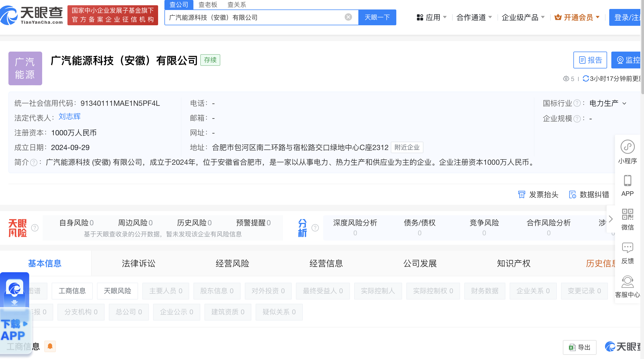
Task: Click the 天眼一下 search button
Action: (377, 17)
